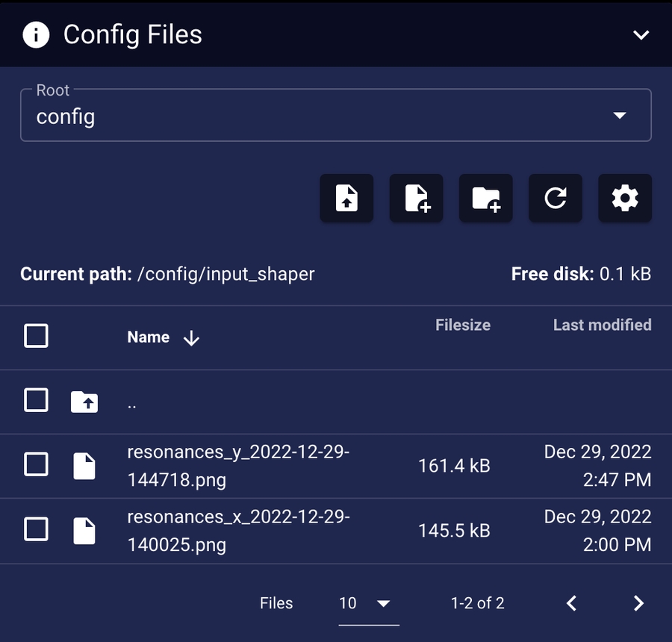
Task: Sort by Last modified column header
Action: pyautogui.click(x=602, y=325)
